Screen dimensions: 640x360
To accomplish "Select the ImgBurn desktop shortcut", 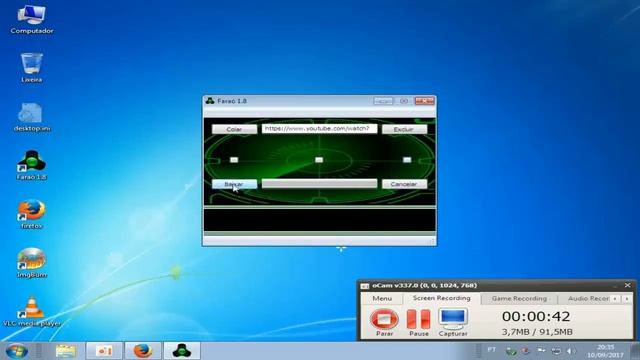I will [31, 263].
